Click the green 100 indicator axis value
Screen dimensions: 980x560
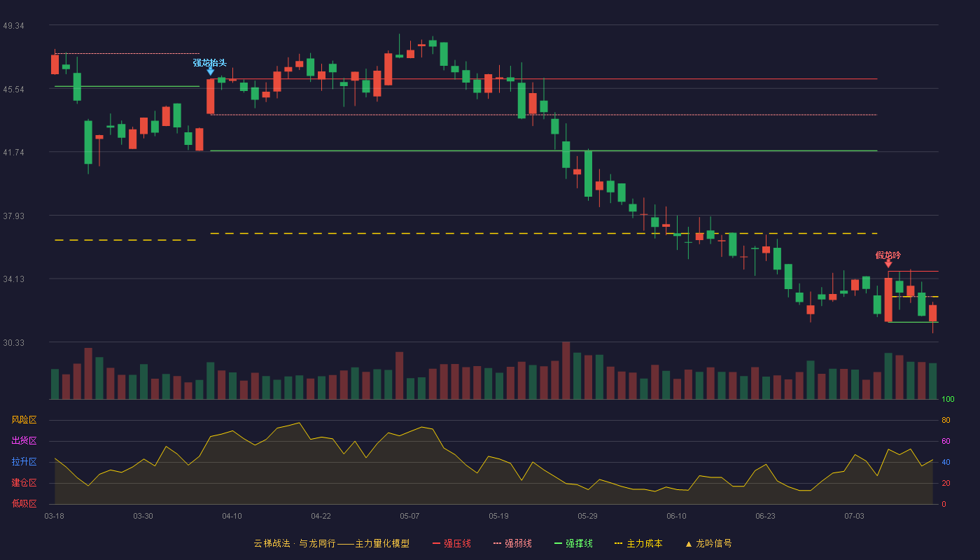[x=948, y=400]
